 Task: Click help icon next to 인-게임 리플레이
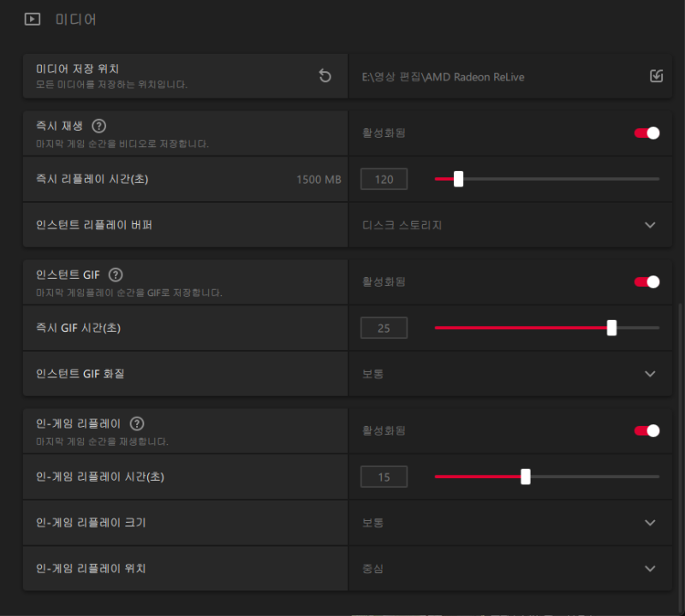pos(137,423)
